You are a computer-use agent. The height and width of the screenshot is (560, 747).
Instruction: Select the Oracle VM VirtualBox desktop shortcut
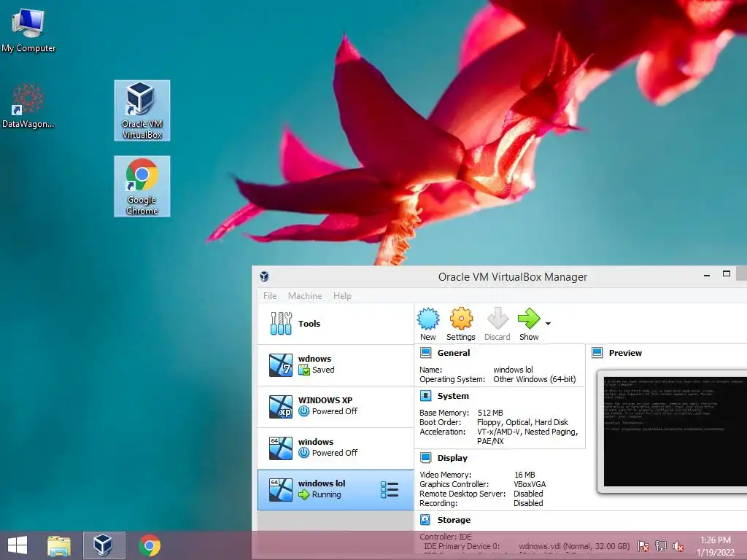tap(142, 111)
